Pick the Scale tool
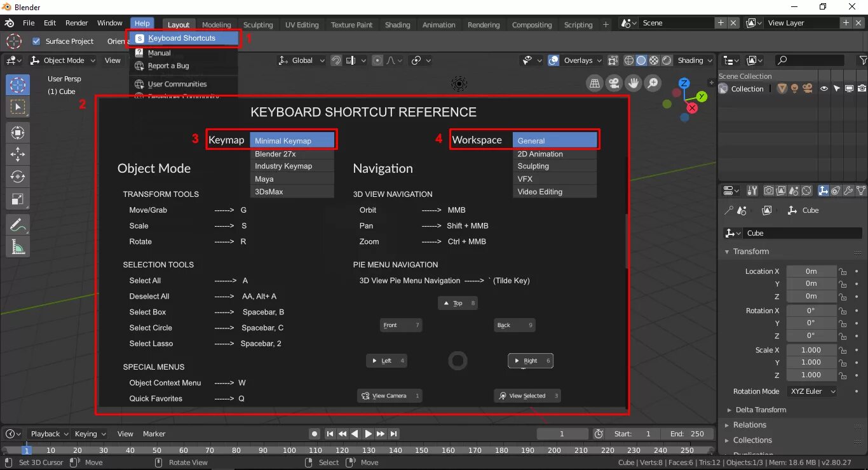The width and height of the screenshot is (868, 470). pos(18,199)
